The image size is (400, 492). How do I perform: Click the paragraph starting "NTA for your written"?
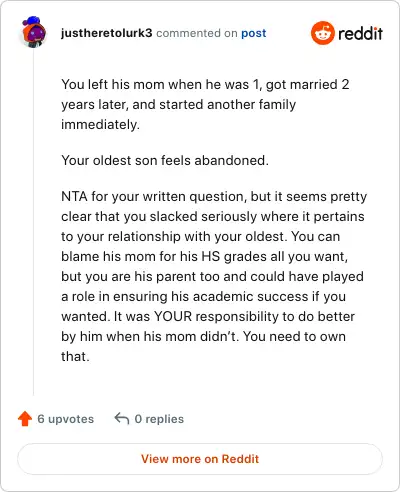coord(214,276)
